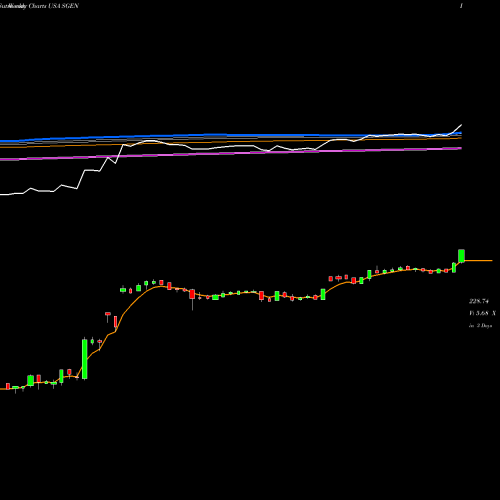Click the '2 Days' label
The width and height of the screenshot is (500, 500).
pos(483,326)
